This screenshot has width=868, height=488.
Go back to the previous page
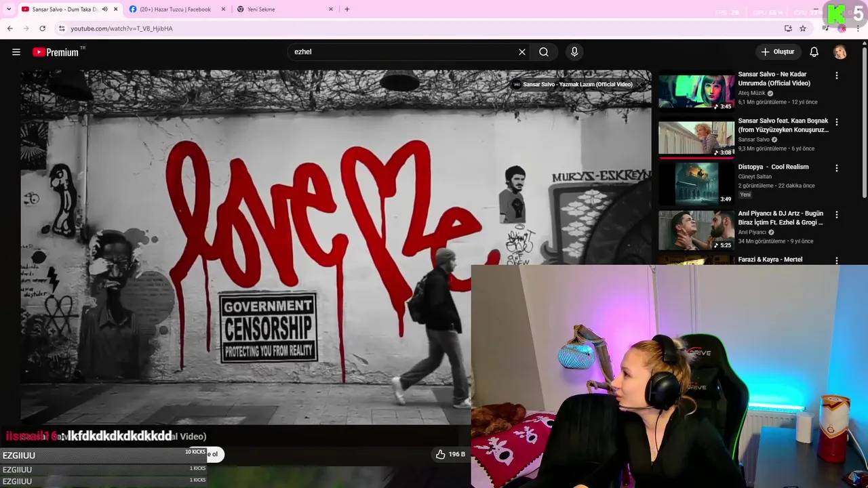(x=9, y=28)
